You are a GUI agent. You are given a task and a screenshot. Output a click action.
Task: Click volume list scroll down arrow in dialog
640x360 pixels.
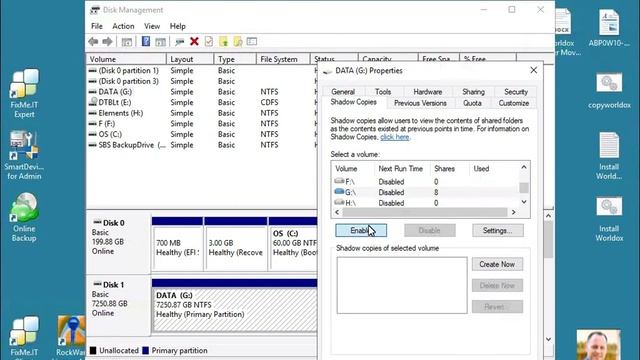point(524,202)
